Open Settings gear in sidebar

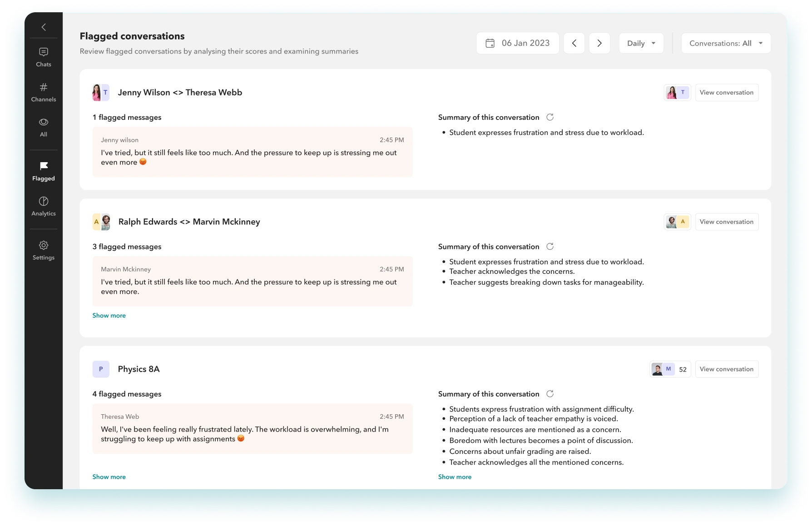click(44, 250)
